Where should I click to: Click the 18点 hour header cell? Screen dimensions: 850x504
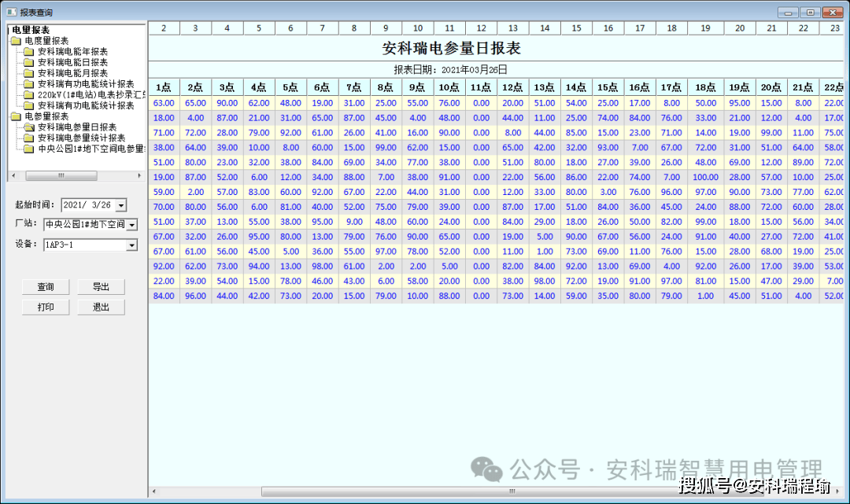click(x=706, y=87)
